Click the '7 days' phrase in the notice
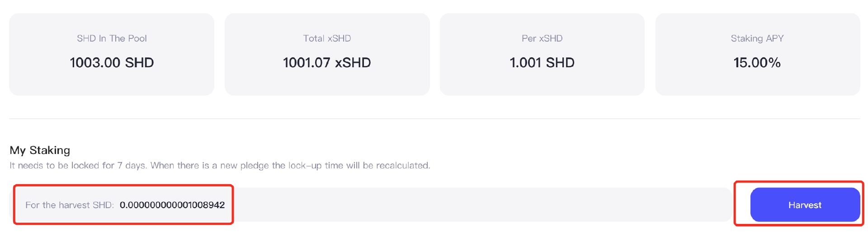This screenshot has width=868, height=242. pyautogui.click(x=132, y=165)
